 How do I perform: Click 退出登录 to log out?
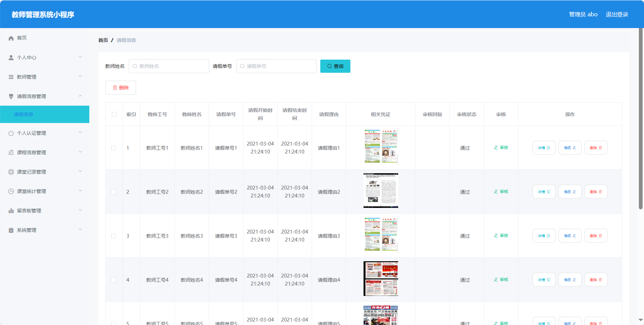617,14
